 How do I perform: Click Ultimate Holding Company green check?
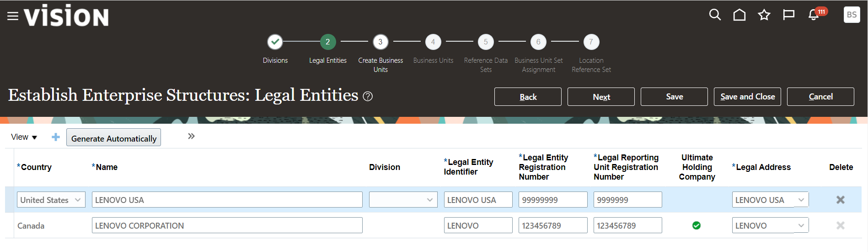click(697, 225)
